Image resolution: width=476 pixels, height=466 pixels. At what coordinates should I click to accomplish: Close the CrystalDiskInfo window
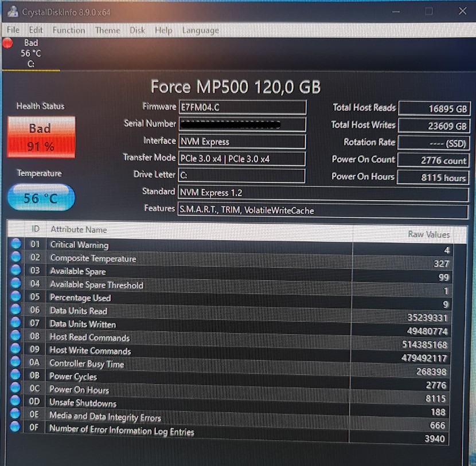point(462,11)
